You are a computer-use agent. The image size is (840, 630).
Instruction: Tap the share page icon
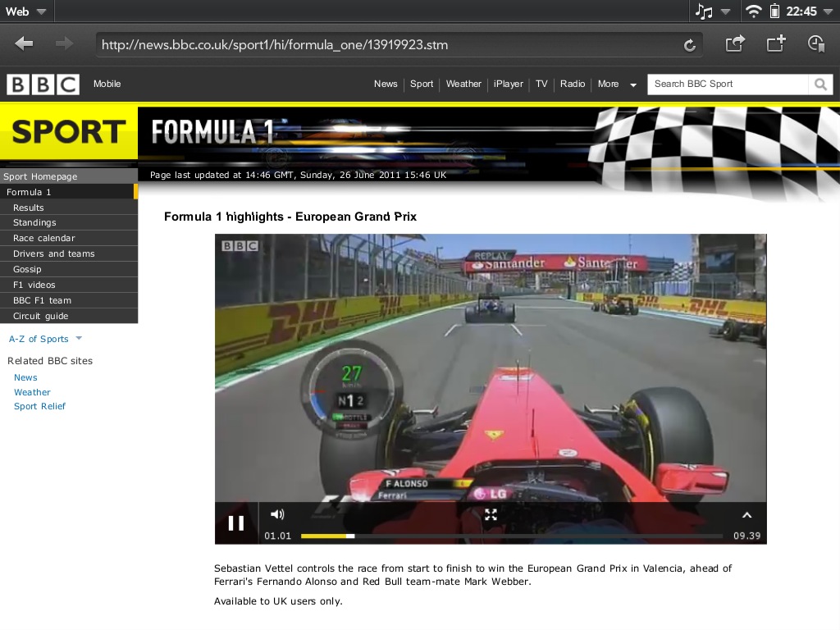[735, 43]
